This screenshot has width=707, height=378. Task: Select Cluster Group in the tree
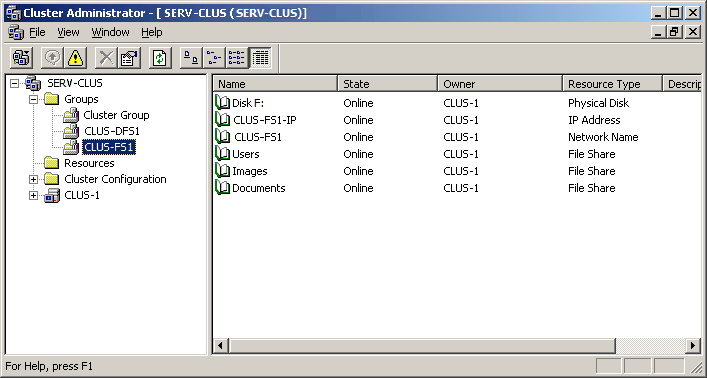[x=116, y=115]
